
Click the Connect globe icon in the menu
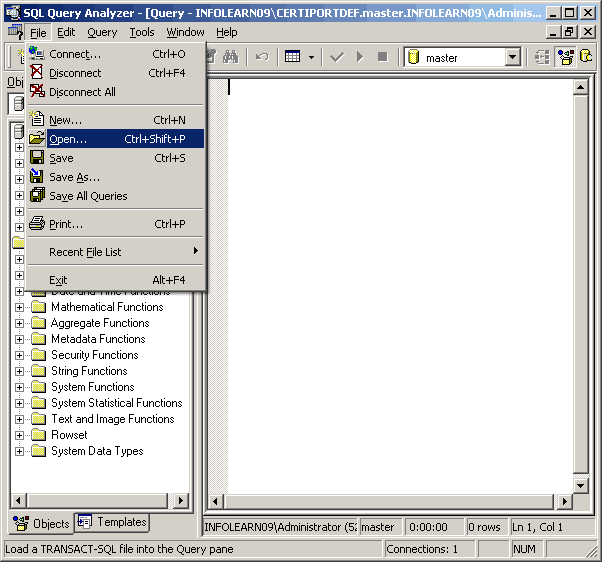click(x=37, y=53)
